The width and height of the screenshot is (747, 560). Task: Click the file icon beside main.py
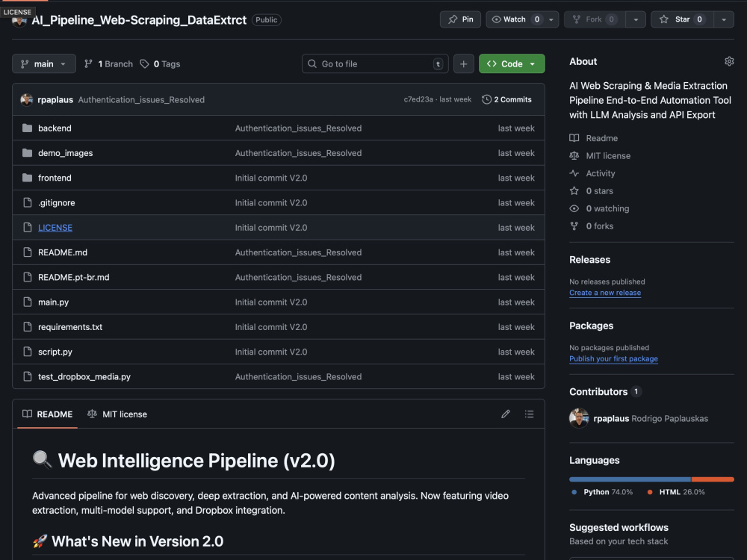point(28,302)
